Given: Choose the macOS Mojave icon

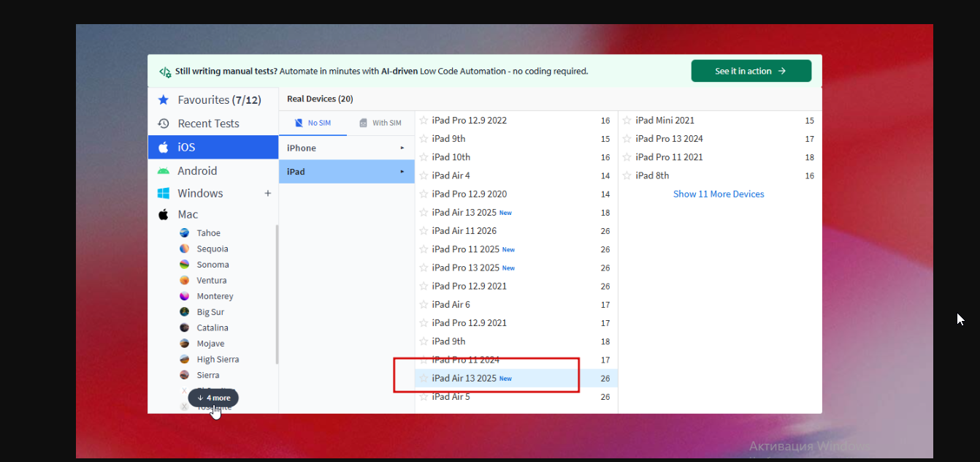Looking at the screenshot, I should (x=184, y=344).
